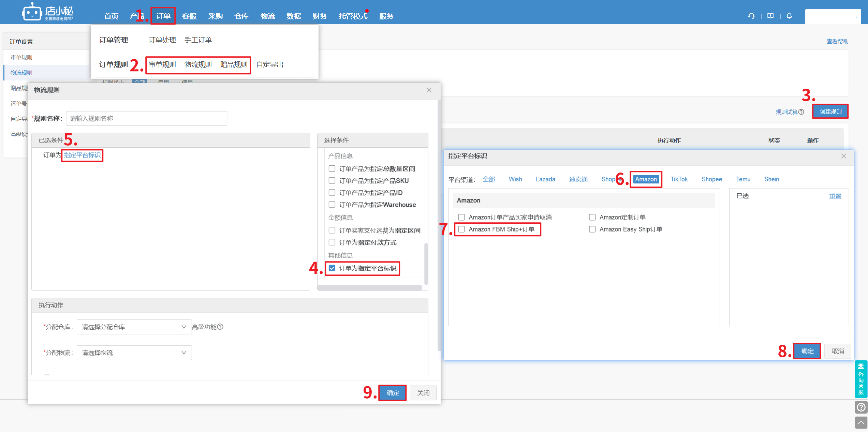Open the 分配仓库 dropdown

134,327
